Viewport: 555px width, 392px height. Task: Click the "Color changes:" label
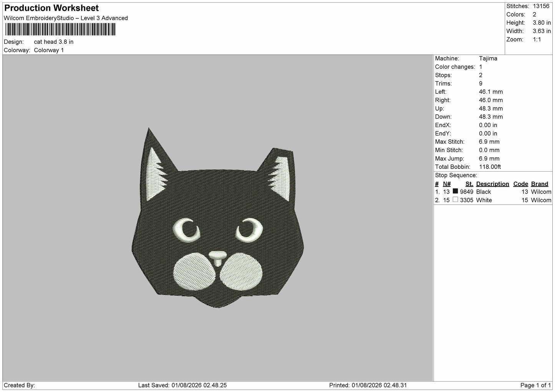pyautogui.click(x=455, y=67)
